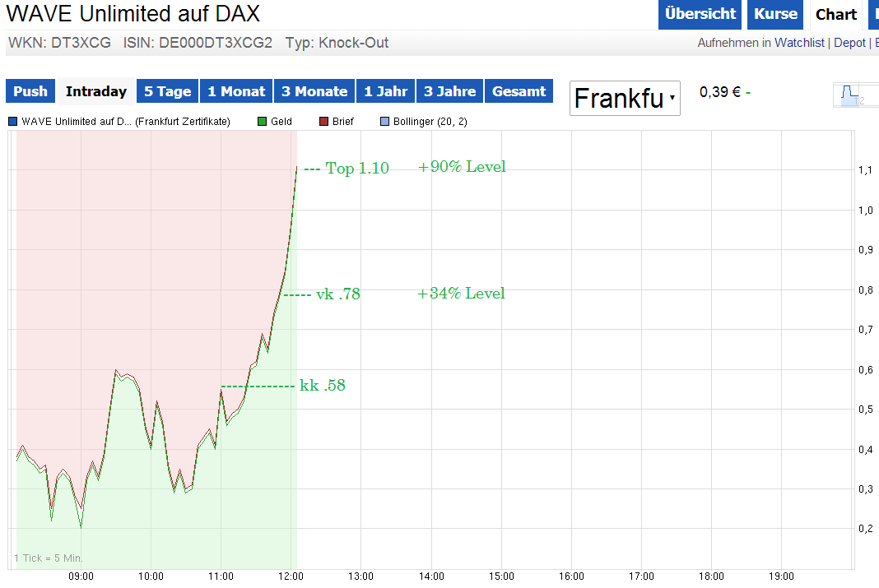Image resolution: width=879 pixels, height=588 pixels.
Task: Click the blue WAVE Unlimited legend square
Action: pos(11,121)
